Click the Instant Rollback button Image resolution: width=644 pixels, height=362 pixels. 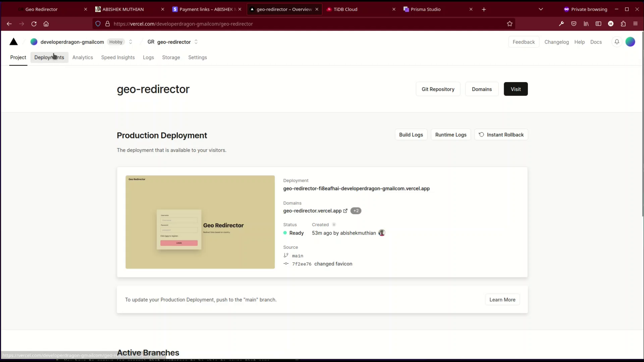(x=501, y=135)
